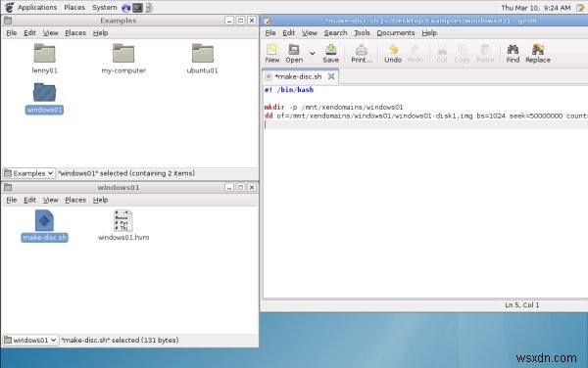This screenshot has height=368, width=588.
Task: Open File menu in windows01 window
Action: (11, 200)
